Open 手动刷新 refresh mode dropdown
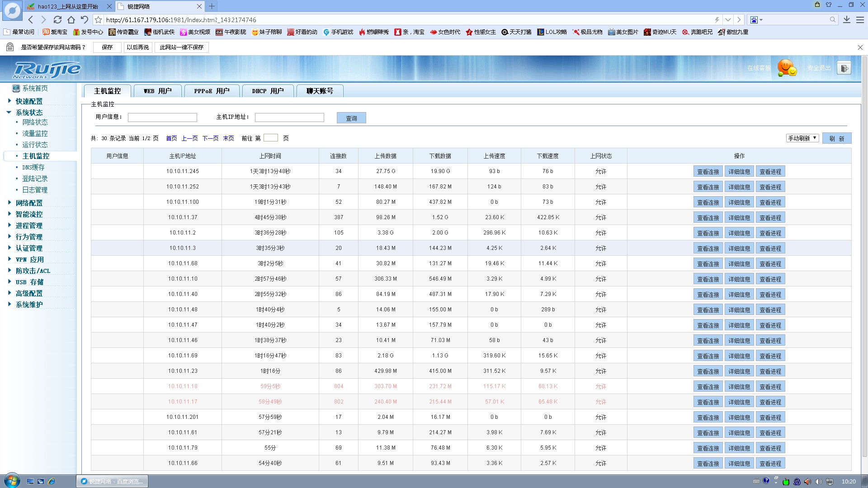868x488 pixels. (x=802, y=138)
